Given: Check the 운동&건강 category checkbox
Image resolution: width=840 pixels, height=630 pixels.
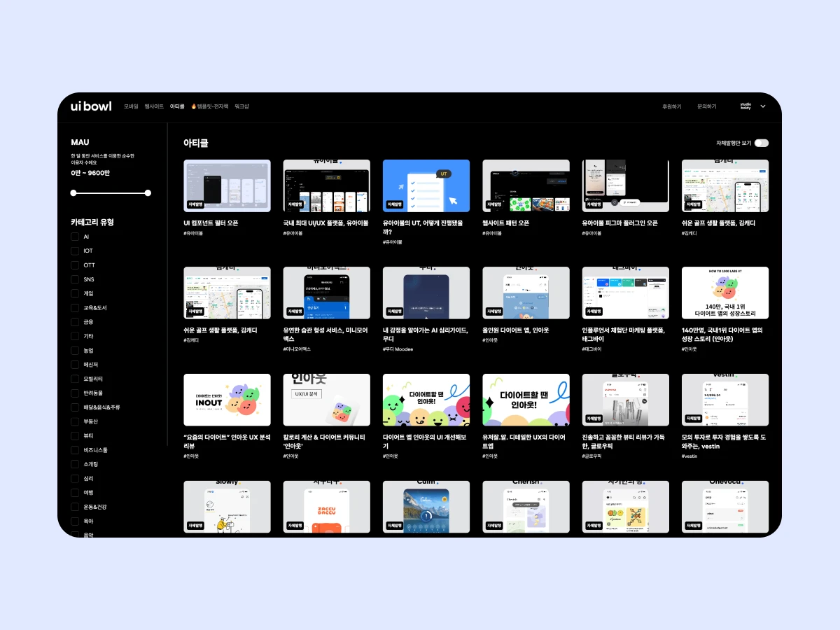Looking at the screenshot, I should pos(75,507).
